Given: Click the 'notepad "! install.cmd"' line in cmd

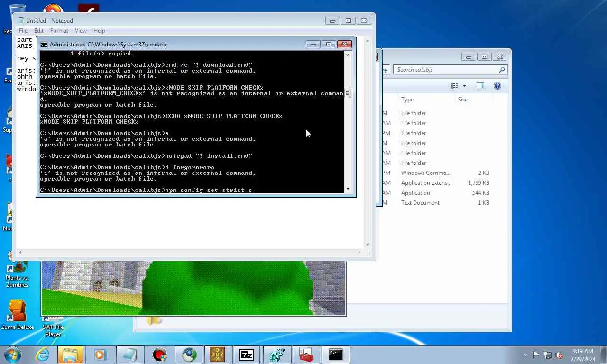Looking at the screenshot, I should click(147, 156).
